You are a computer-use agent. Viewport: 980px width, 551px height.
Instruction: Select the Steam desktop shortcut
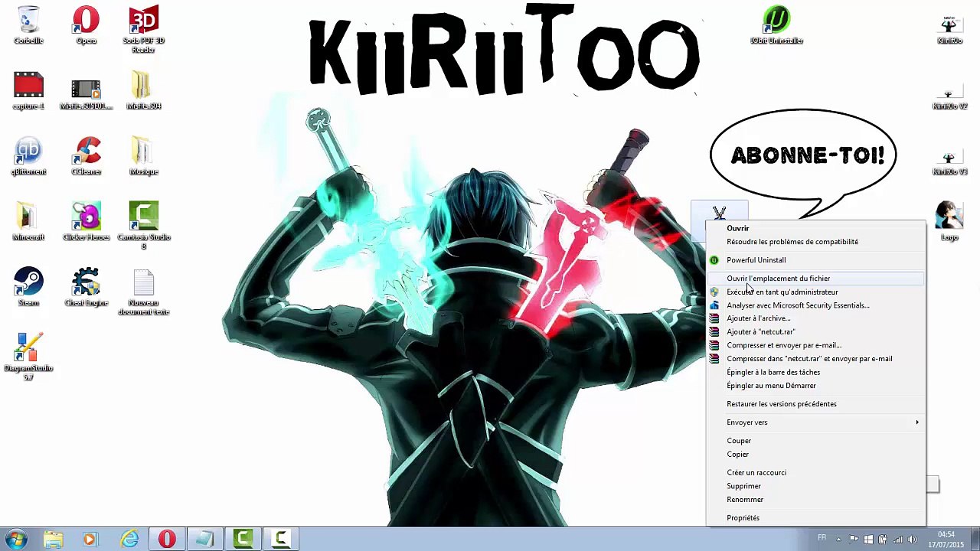click(x=28, y=288)
